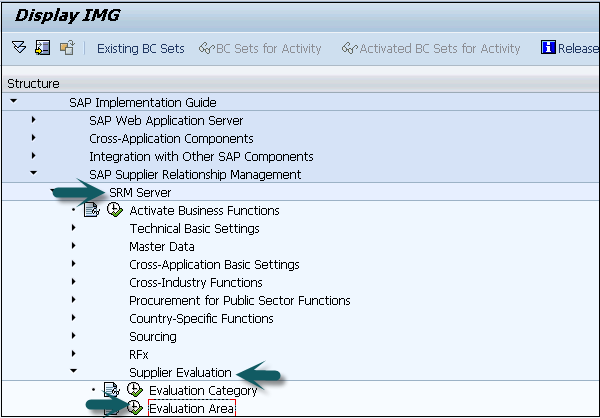Expand Cross-Application Components node
The height and width of the screenshot is (418, 600).
click(x=34, y=139)
